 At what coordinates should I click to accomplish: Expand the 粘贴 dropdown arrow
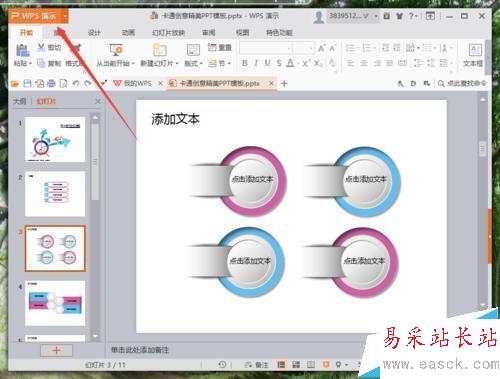pyautogui.click(x=30, y=63)
